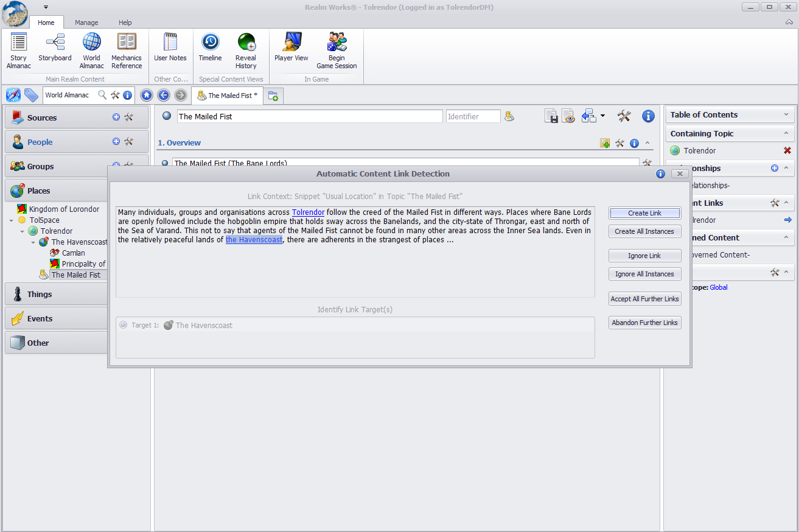Collapse the Tolrendor tree node

pos(23,231)
